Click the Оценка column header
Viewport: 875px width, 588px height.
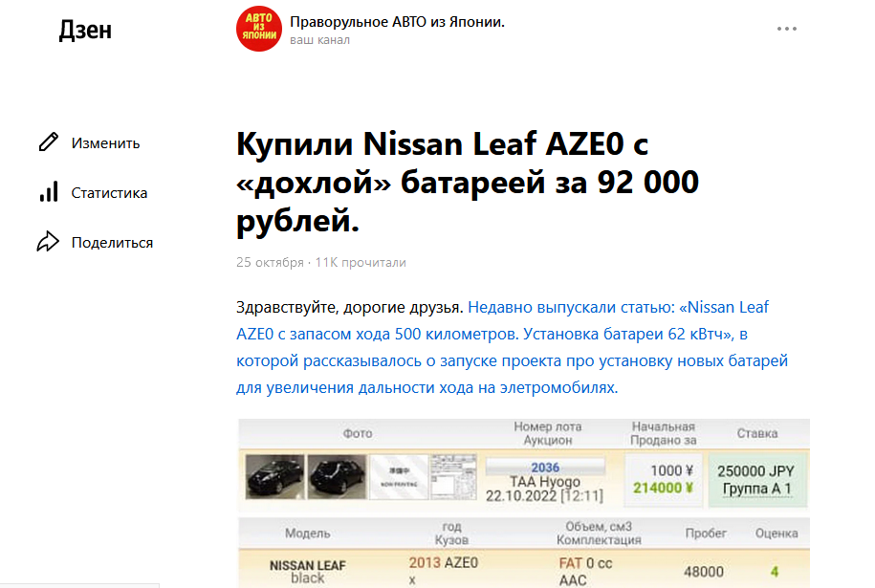click(777, 534)
